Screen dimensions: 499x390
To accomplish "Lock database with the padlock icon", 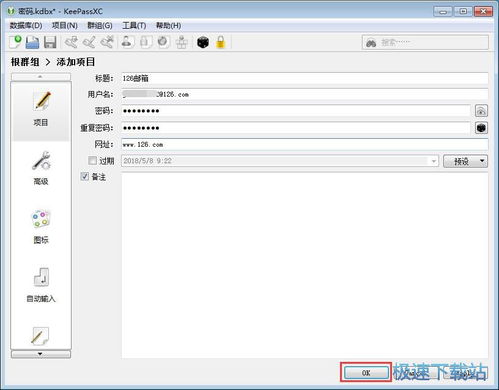I will pos(220,42).
